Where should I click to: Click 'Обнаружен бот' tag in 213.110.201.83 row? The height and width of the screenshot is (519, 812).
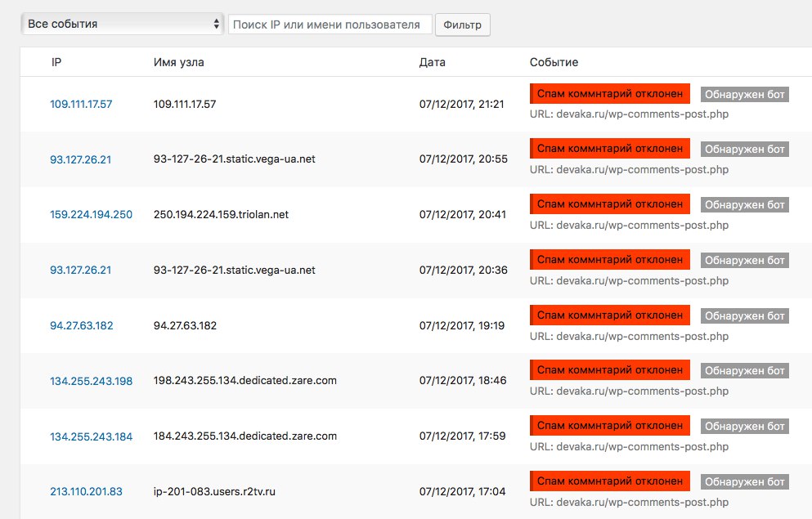(745, 481)
